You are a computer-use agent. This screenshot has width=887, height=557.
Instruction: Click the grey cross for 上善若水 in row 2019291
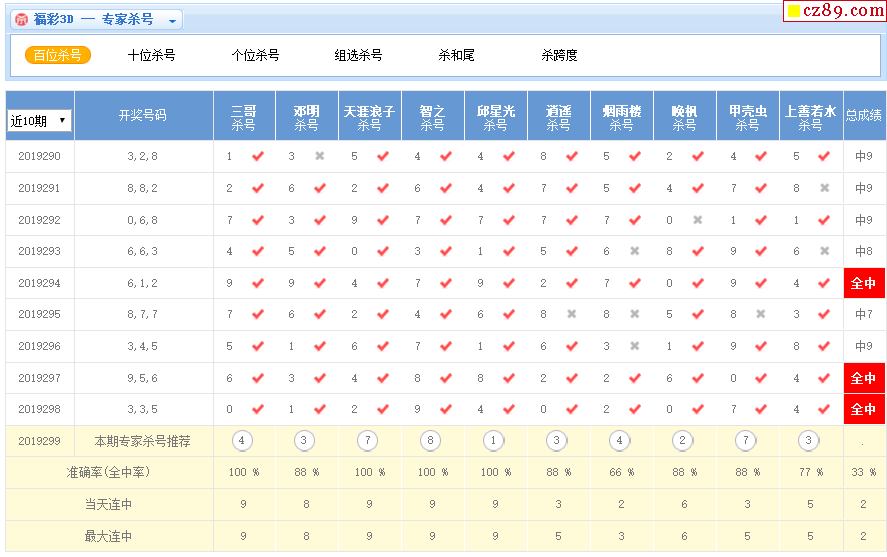pyautogui.click(x=825, y=188)
